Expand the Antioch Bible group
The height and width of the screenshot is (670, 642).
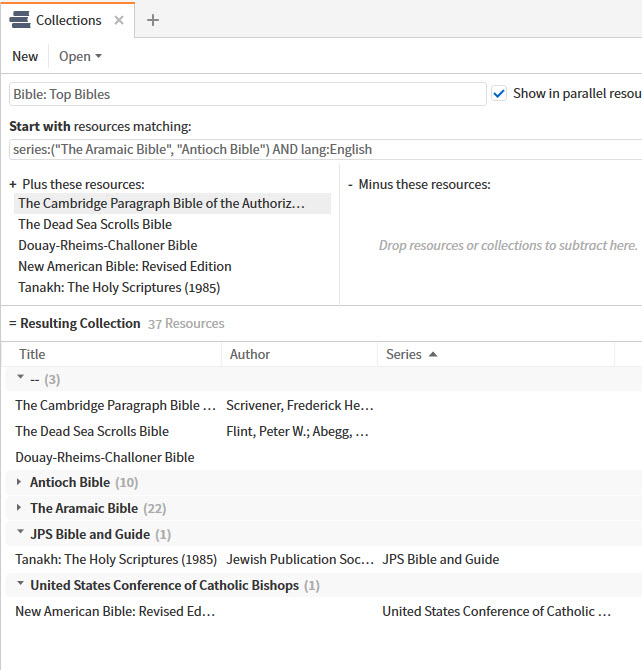(19, 482)
